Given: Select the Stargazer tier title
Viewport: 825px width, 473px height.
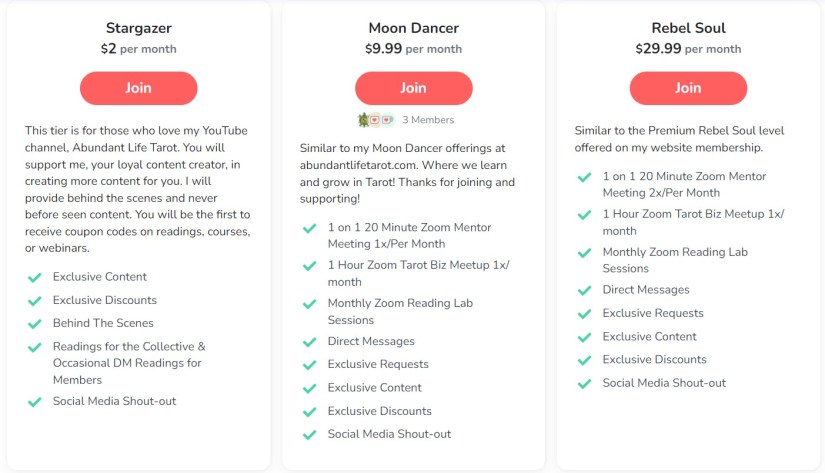Looking at the screenshot, I should point(138,28).
